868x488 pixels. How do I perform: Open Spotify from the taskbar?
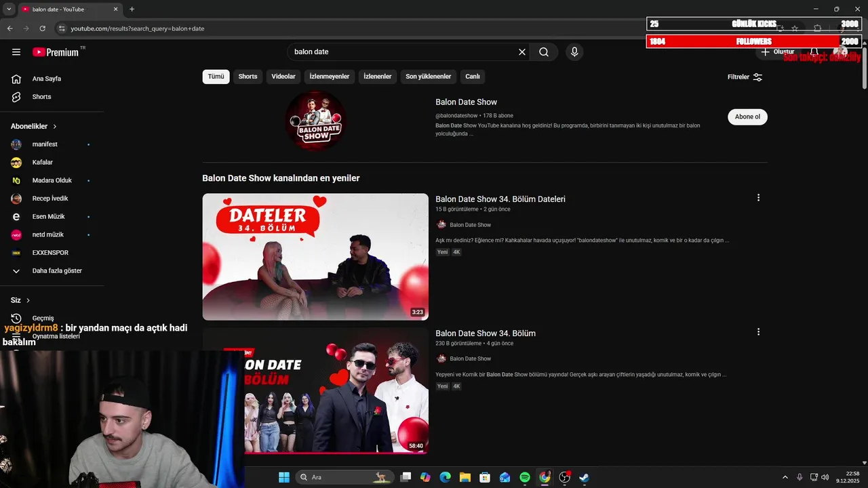tap(525, 477)
